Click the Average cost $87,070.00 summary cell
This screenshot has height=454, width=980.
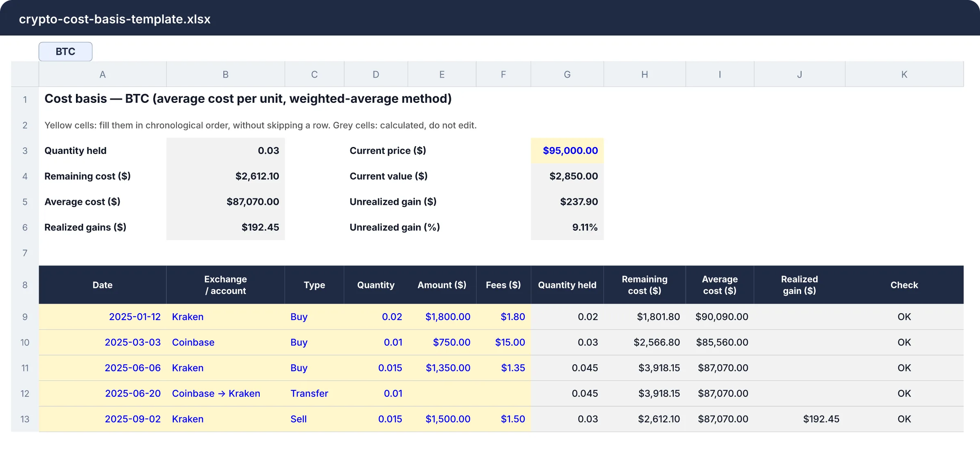click(x=225, y=202)
